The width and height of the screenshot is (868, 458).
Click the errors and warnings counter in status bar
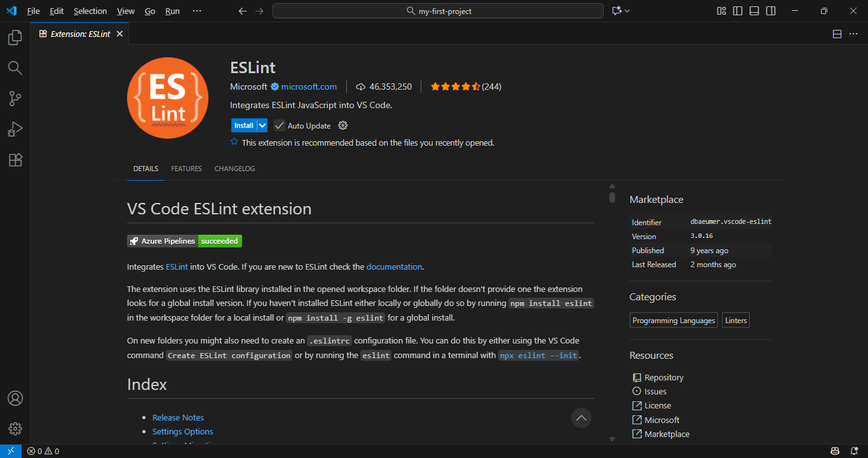coord(43,450)
